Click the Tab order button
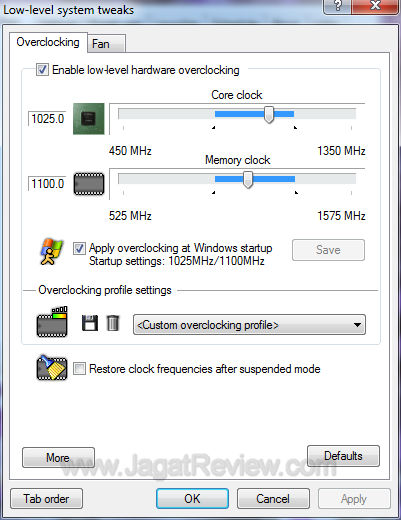401x520 pixels. pyautogui.click(x=46, y=499)
